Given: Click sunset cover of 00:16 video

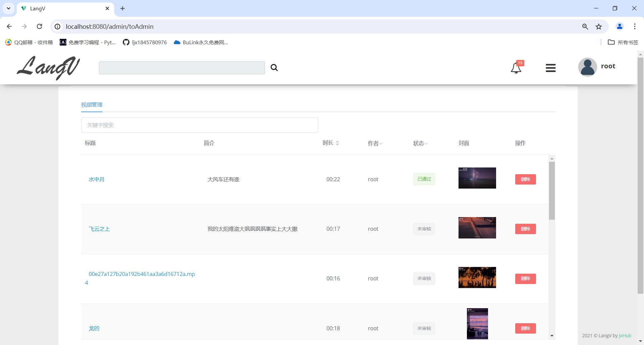Looking at the screenshot, I should coord(477,277).
